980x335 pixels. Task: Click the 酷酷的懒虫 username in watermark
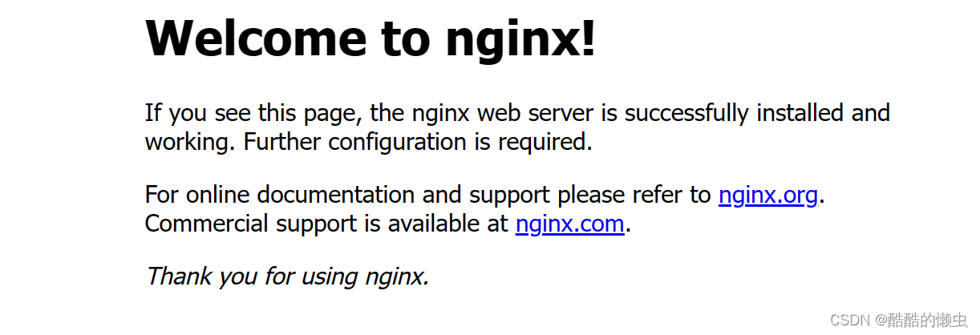921,321
